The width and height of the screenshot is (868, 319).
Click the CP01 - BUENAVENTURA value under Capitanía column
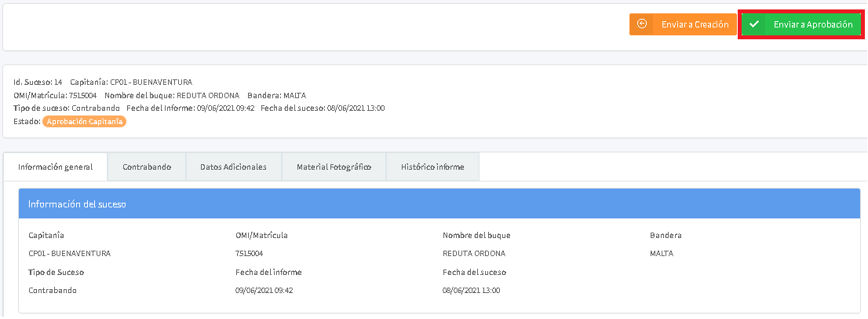[69, 254]
